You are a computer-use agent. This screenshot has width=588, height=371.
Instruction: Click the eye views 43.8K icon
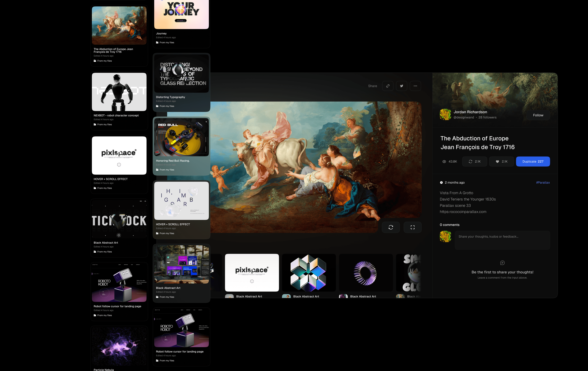click(x=444, y=161)
